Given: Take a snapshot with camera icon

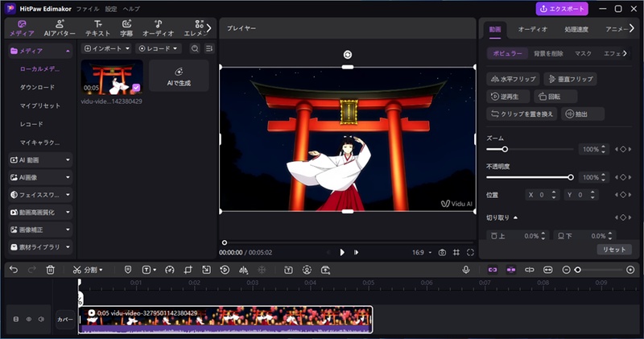Looking at the screenshot, I should 442,252.
